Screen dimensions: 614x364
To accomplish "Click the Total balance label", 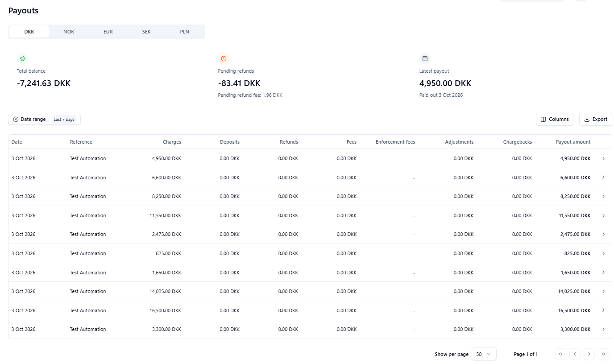I will (31, 71).
